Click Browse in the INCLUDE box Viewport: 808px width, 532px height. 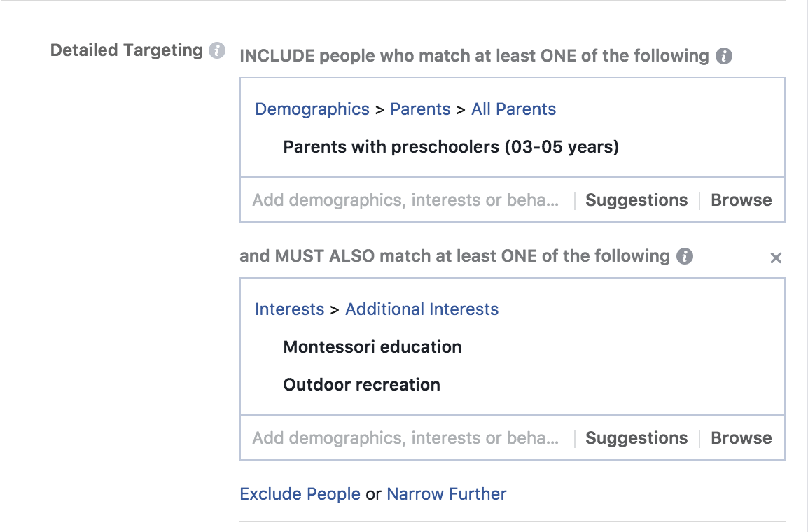click(741, 200)
